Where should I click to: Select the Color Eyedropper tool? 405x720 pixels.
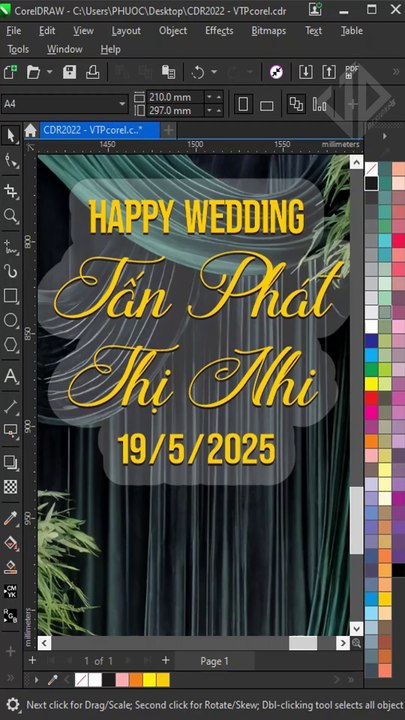click(x=10, y=518)
